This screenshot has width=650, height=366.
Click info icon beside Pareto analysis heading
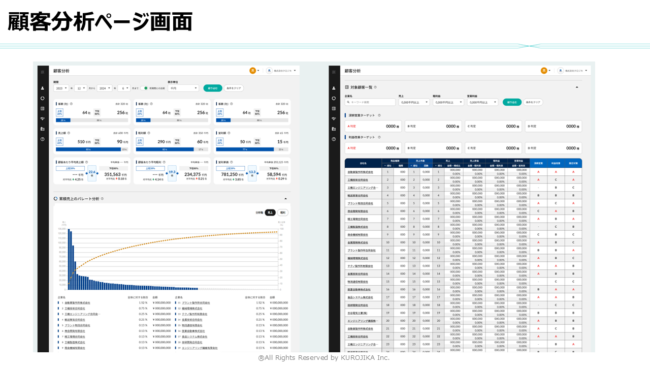pyautogui.click(x=102, y=199)
